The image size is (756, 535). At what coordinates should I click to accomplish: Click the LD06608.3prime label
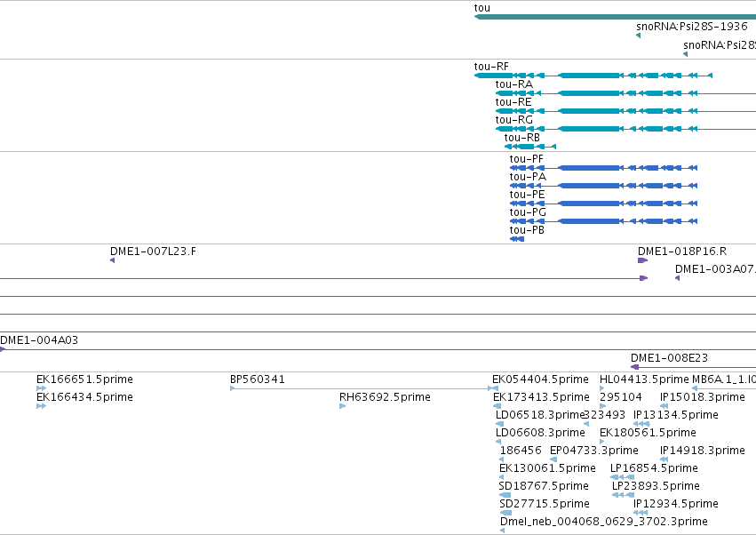[x=540, y=433]
